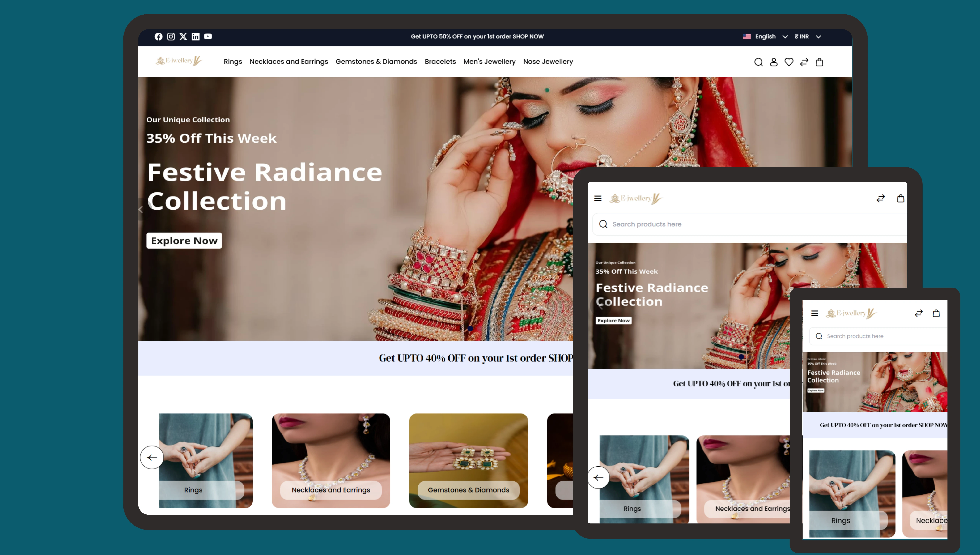Open the hamburger menu on tablet view
The width and height of the screenshot is (980, 555).
[597, 198]
